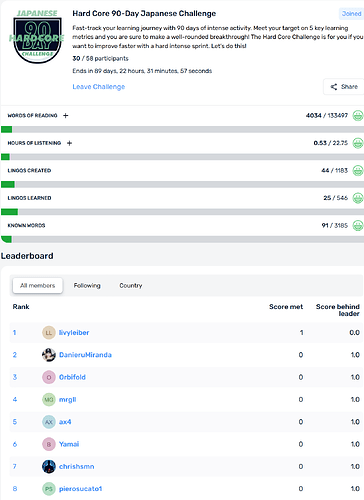Click the chrishsmn profile avatar

49,466
